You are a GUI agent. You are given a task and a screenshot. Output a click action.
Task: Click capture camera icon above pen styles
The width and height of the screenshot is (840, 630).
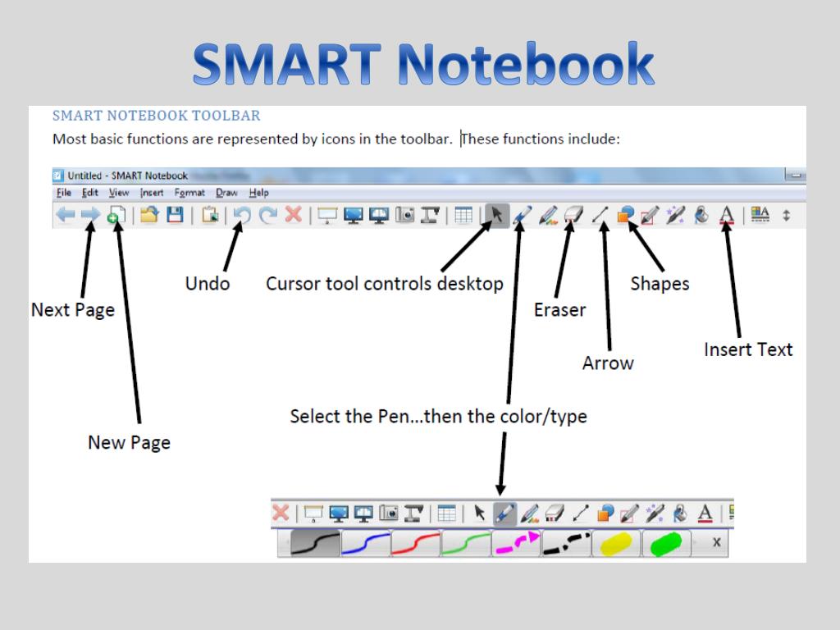388,514
